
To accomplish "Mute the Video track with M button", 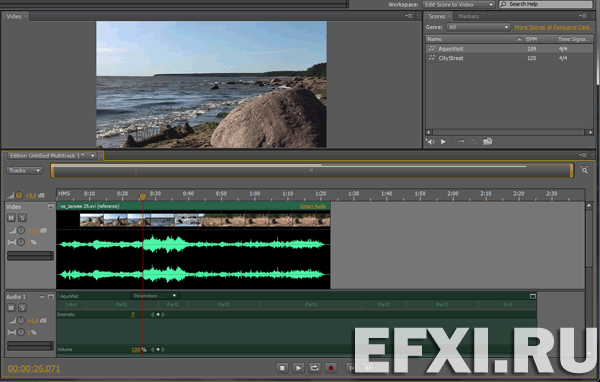I will coord(11,218).
